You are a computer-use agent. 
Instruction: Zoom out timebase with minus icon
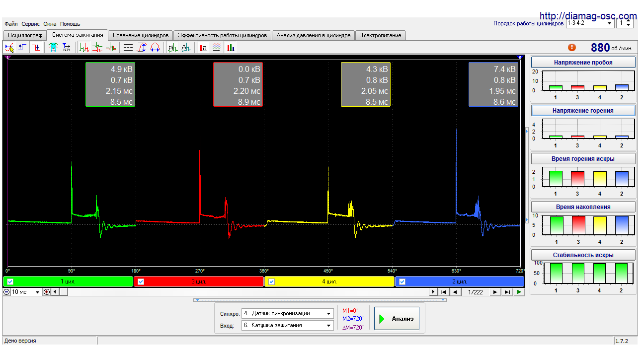point(7,292)
